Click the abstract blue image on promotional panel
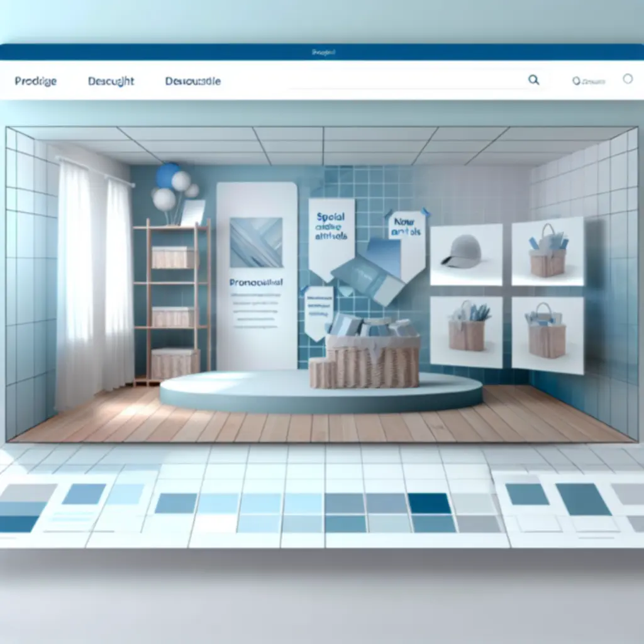Screen dimensions: 644x644 point(256,242)
